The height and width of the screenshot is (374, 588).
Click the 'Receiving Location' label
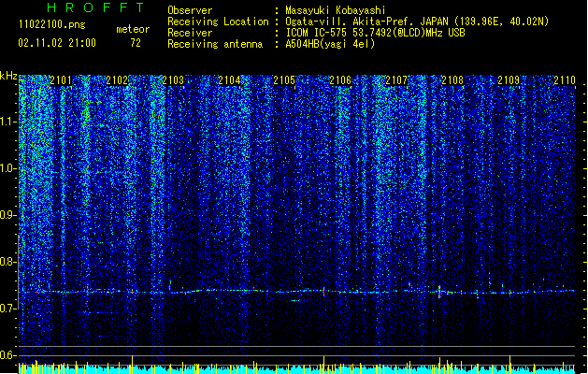click(218, 22)
